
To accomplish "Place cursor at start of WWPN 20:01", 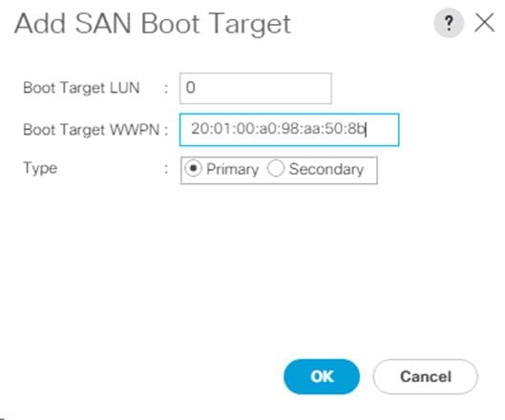I will click(x=192, y=129).
